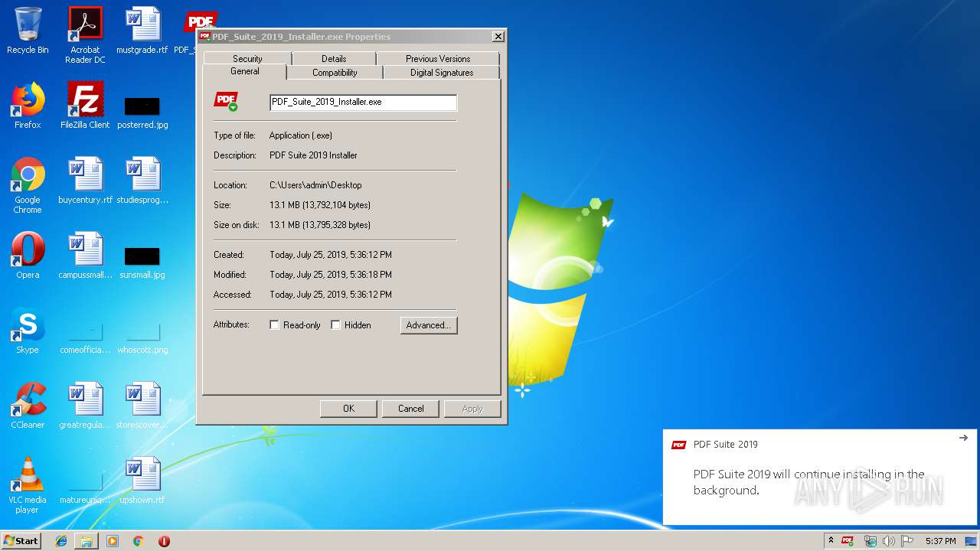Launch Opera browser shortcut
Image resolution: width=980 pixels, height=551 pixels.
click(x=28, y=256)
